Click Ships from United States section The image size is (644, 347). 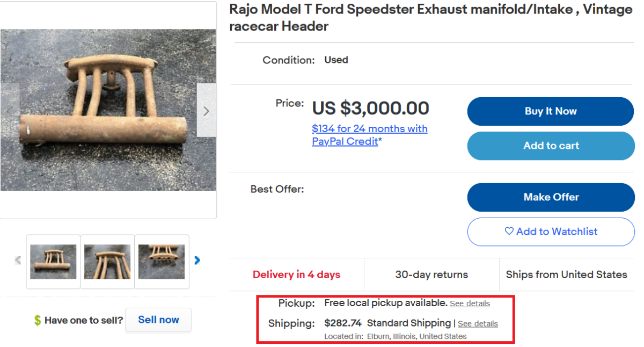pos(566,274)
